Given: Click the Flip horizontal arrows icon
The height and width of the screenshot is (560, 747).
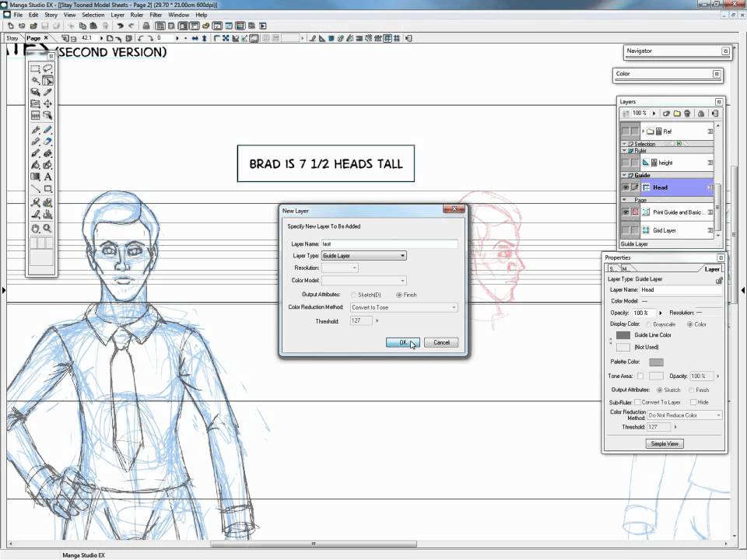Looking at the screenshot, I should (195, 38).
